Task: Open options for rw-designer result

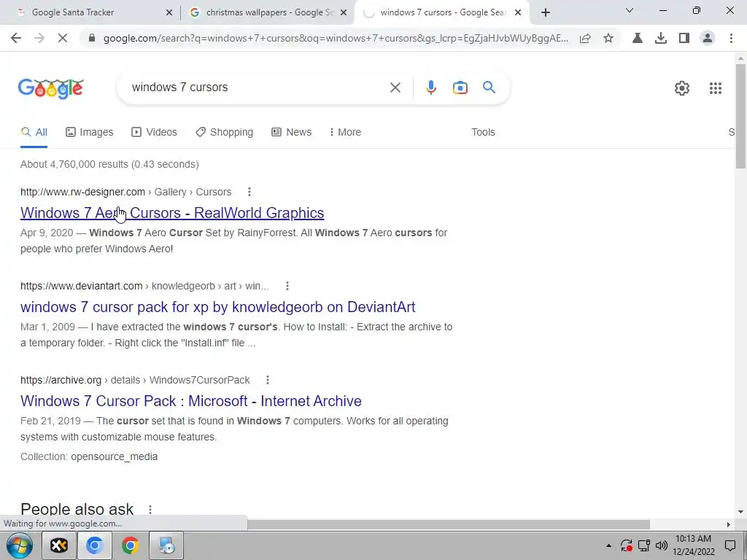Action: tap(249, 192)
